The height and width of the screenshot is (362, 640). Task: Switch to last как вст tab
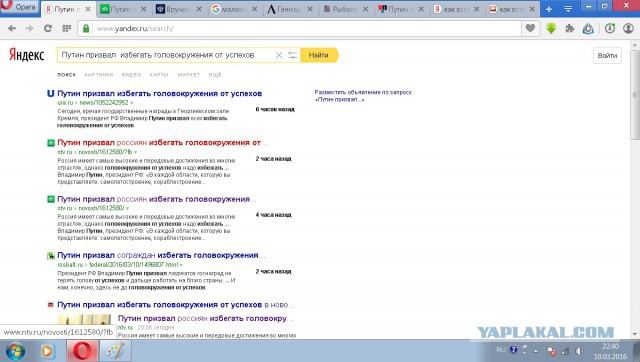coord(511,9)
